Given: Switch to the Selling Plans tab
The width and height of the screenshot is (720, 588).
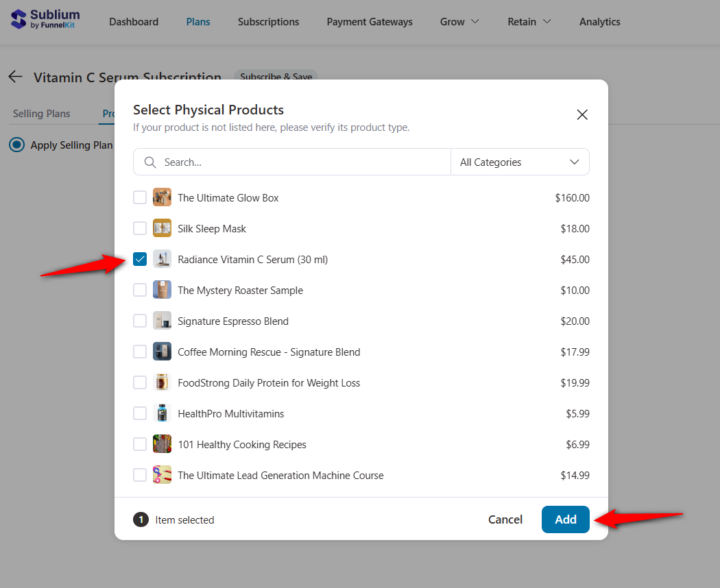Looking at the screenshot, I should [43, 113].
